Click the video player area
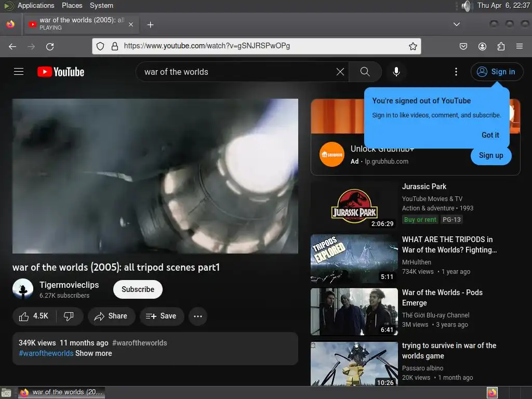The height and width of the screenshot is (399, 532). [x=155, y=176]
